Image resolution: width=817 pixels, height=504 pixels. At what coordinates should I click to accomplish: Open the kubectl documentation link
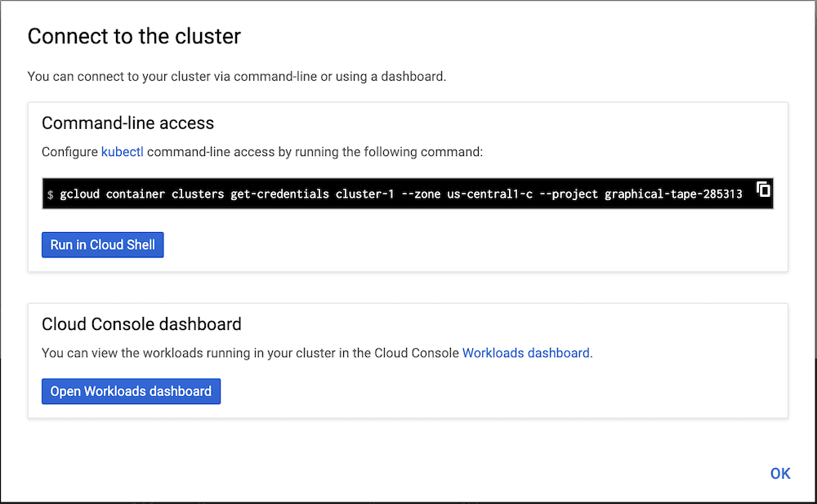pyautogui.click(x=123, y=152)
